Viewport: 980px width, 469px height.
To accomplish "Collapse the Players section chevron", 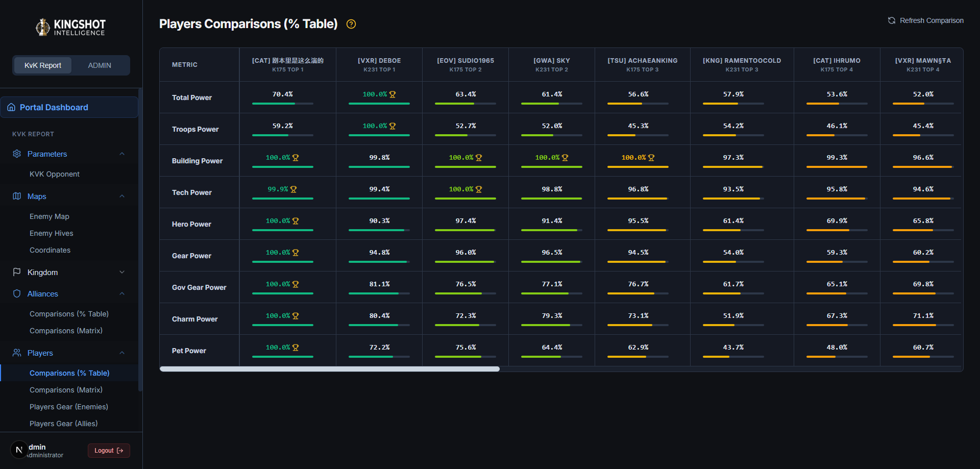I will 122,353.
